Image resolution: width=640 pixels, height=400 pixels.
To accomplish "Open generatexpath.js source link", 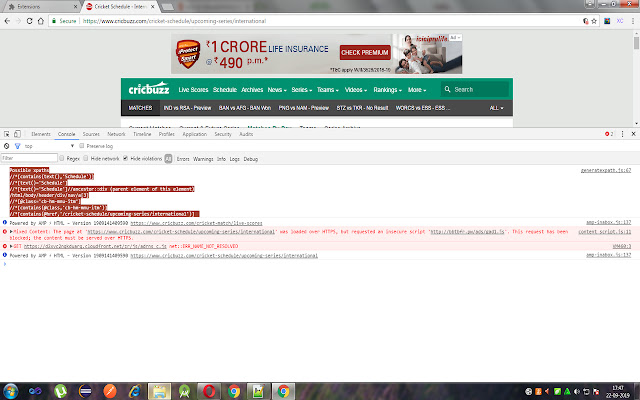I will click(606, 170).
